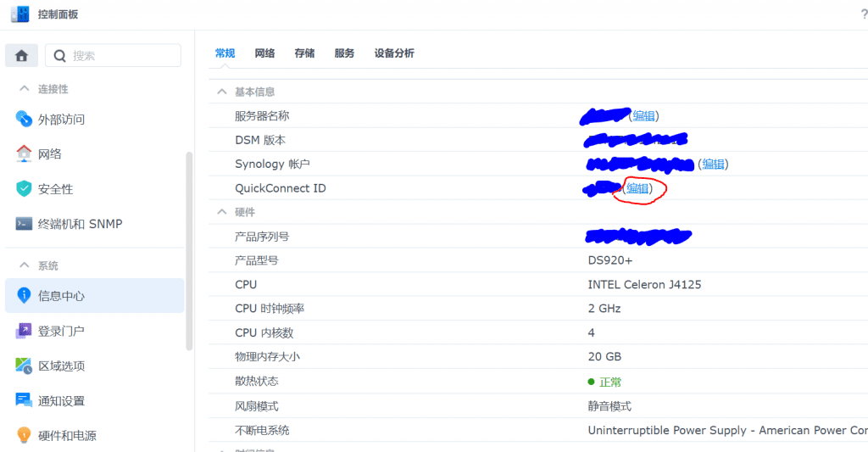Open 外部访问 via its globe icon
868x452 pixels.
click(24, 119)
